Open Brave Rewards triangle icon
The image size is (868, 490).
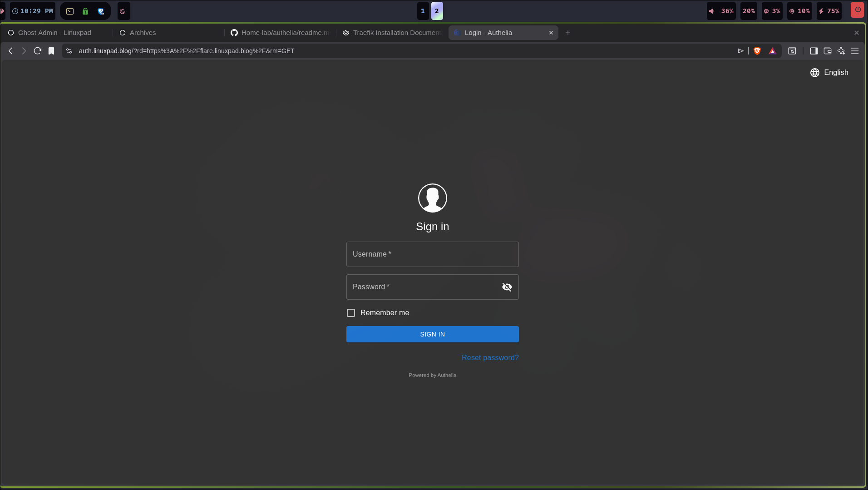(772, 51)
